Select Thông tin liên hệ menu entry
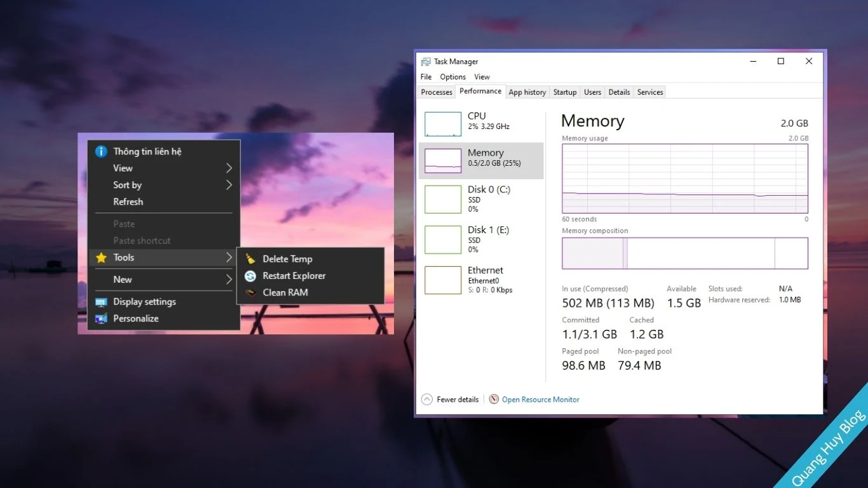Image resolution: width=868 pixels, height=488 pixels. (164, 151)
